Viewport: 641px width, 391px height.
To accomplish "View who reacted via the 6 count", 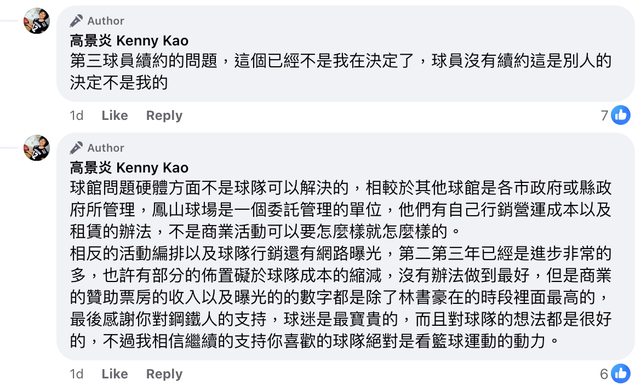I will pos(604,374).
